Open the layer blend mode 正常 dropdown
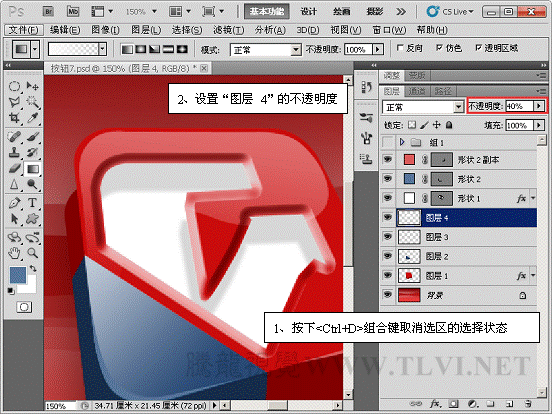552x414 pixels. click(458, 106)
